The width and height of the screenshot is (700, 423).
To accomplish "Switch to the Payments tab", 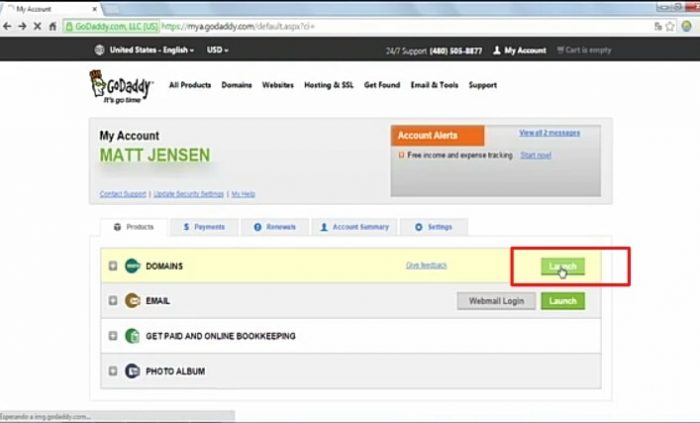I will point(204,227).
